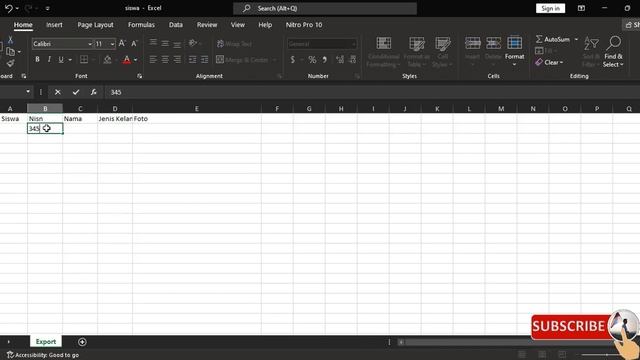Open Conditional Formatting menu
The height and width of the screenshot is (360, 640).
click(x=383, y=52)
